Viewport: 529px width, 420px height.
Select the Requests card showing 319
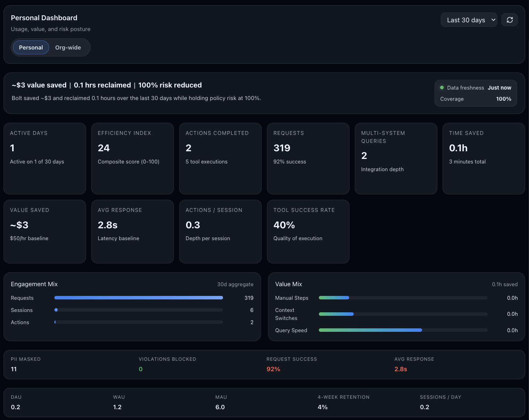tap(308, 158)
